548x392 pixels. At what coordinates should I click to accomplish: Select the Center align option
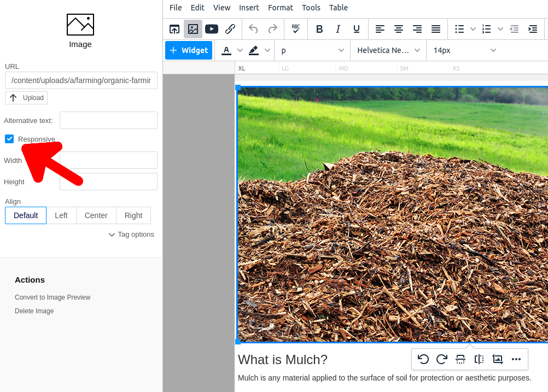point(96,215)
